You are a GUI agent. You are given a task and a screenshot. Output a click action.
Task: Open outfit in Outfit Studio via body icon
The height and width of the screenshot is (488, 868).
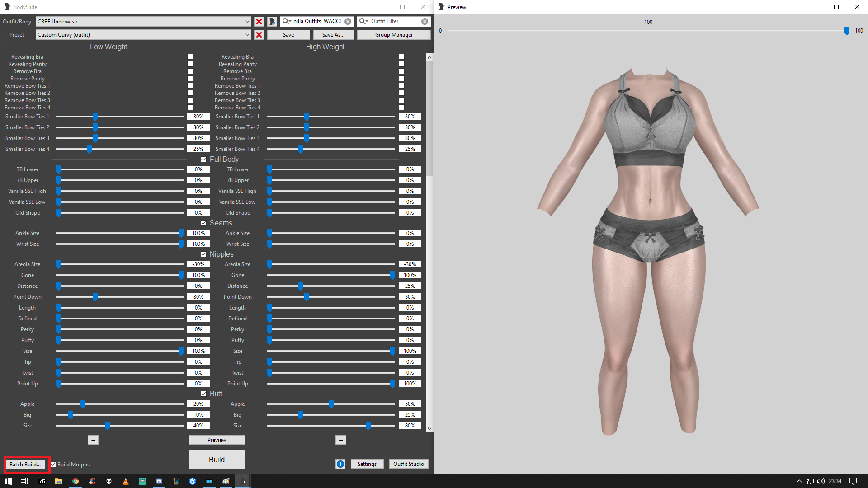[272, 22]
